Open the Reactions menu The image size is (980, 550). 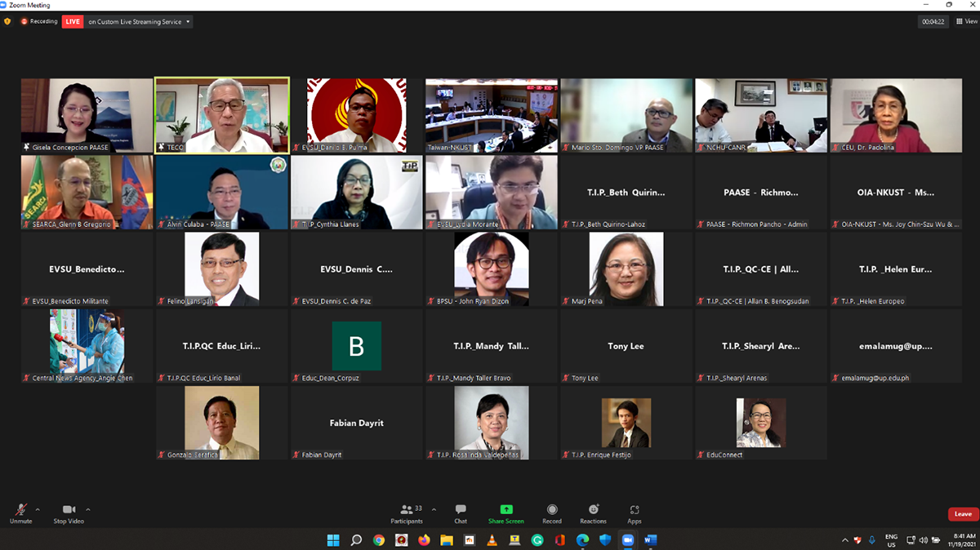point(593,513)
